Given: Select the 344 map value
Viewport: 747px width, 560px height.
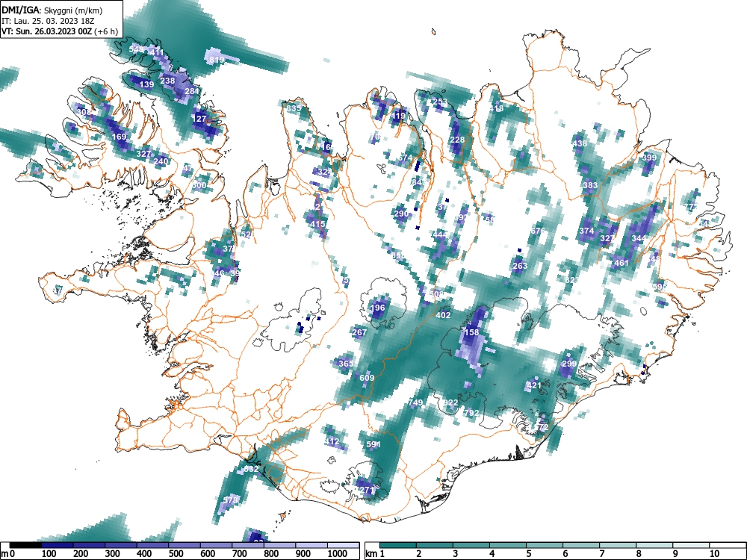Looking at the screenshot, I should point(639,237).
